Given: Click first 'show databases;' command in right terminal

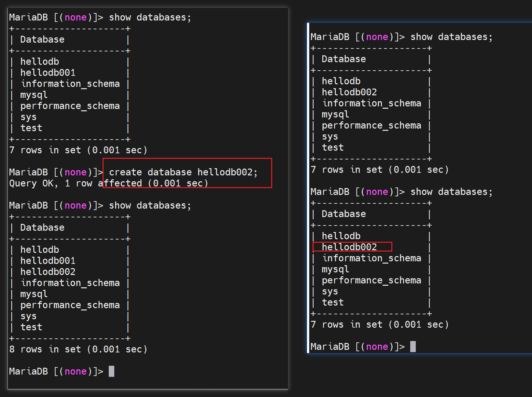Looking at the screenshot, I should [x=452, y=37].
